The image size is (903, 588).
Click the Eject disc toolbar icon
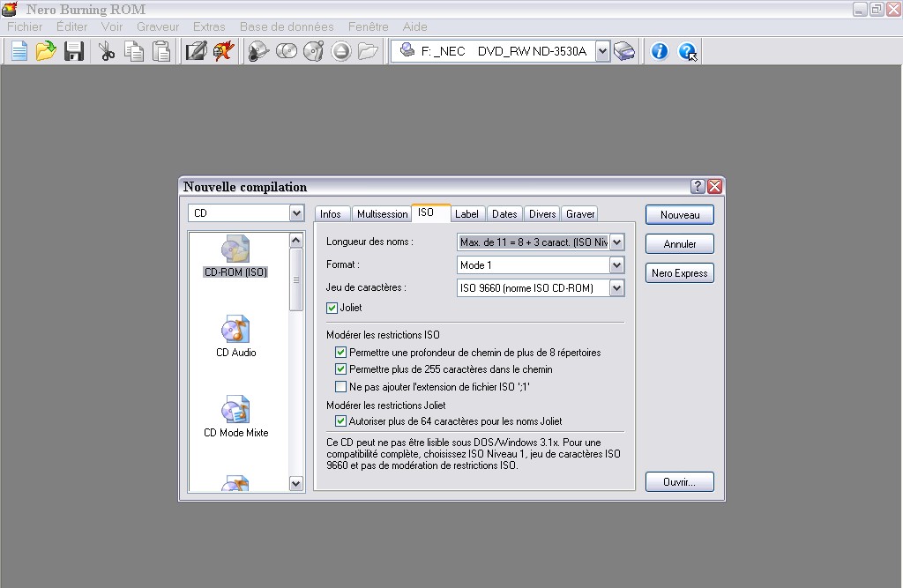pyautogui.click(x=341, y=51)
